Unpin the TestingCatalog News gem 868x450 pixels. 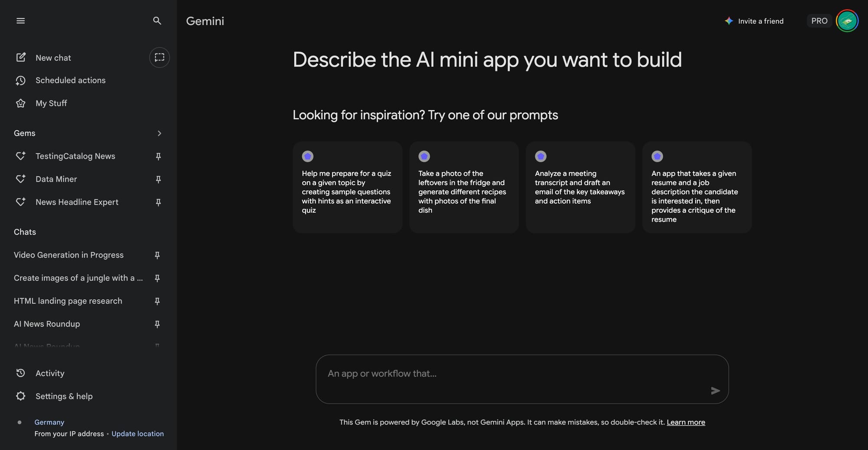tap(158, 156)
